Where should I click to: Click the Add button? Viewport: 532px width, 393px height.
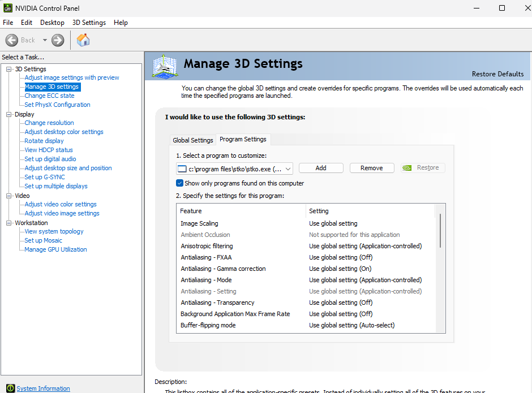point(321,168)
